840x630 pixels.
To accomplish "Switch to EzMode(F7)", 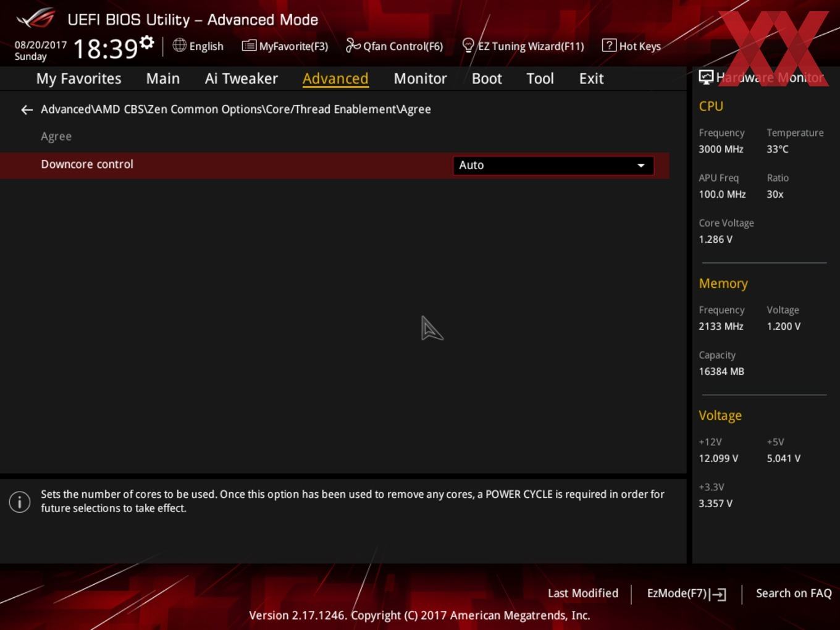I will tap(676, 594).
